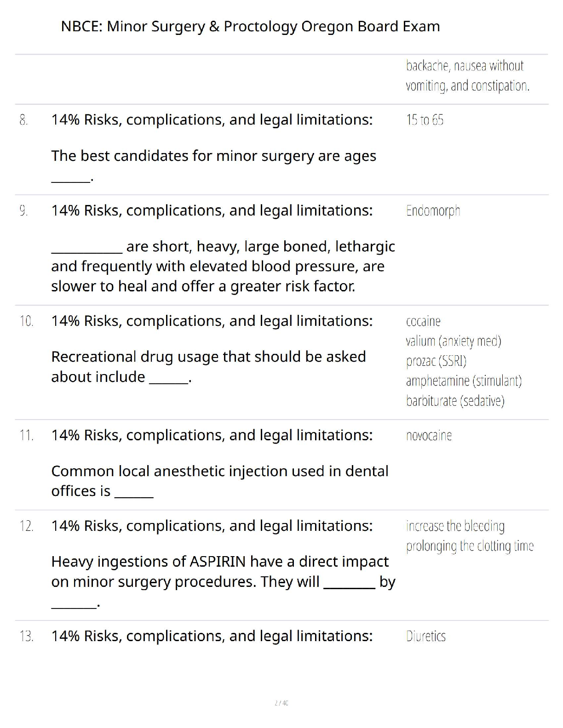Click the blank before 'are short, heavy'
The image size is (563, 728).
click(x=87, y=248)
